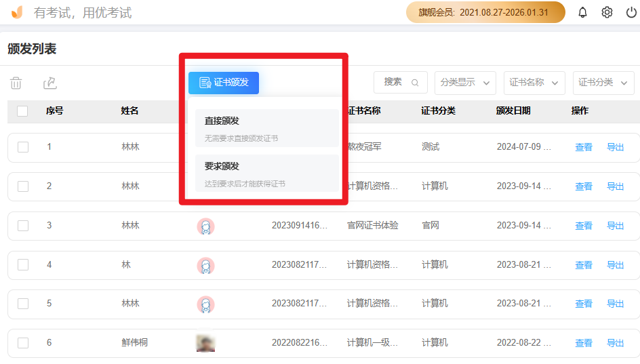Click 导出 in row 2
The height and width of the screenshot is (364, 640).
coord(615,186)
